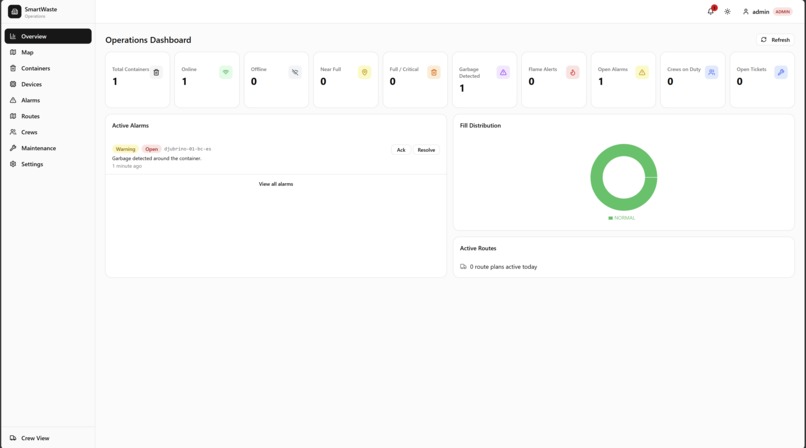
Task: Click the SmartWaste logo icon
Action: point(14,11)
